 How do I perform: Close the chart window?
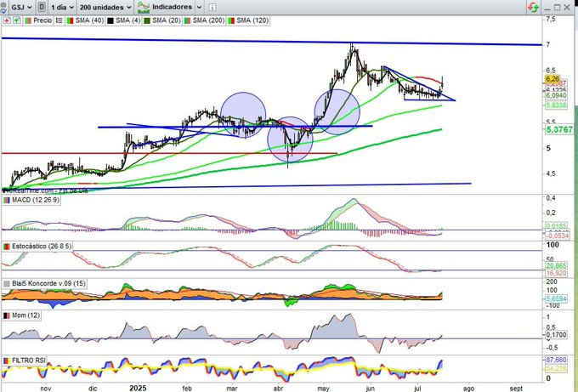point(567,8)
